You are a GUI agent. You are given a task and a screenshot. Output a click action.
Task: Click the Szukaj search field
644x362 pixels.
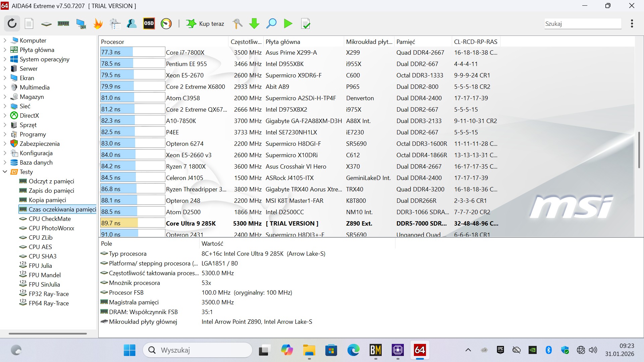click(583, 23)
